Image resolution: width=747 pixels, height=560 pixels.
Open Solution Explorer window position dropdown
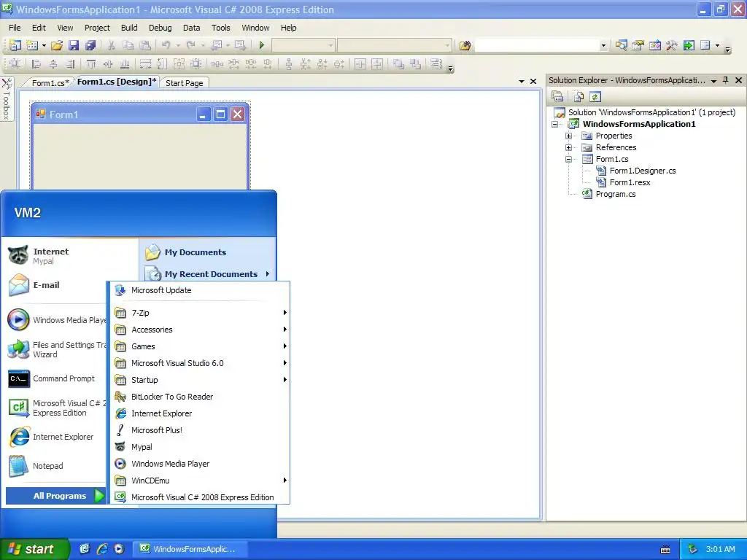tap(713, 80)
